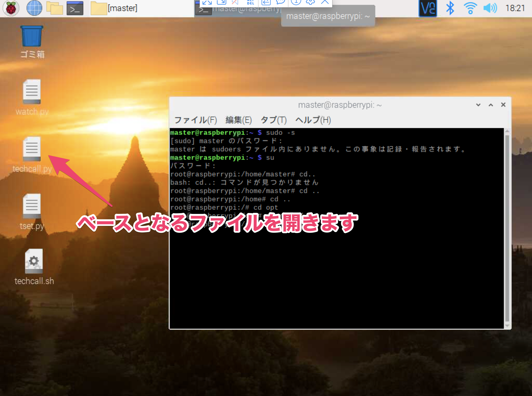Open the Raspberry Pi main menu
This screenshot has width=532, height=396.
[11, 8]
